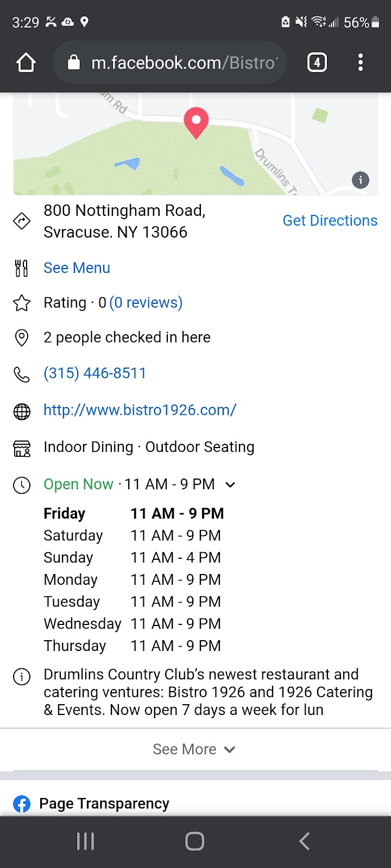Screen dimensions: 391x868
Task: Tap the fork and knife menu icon
Action: point(22,268)
